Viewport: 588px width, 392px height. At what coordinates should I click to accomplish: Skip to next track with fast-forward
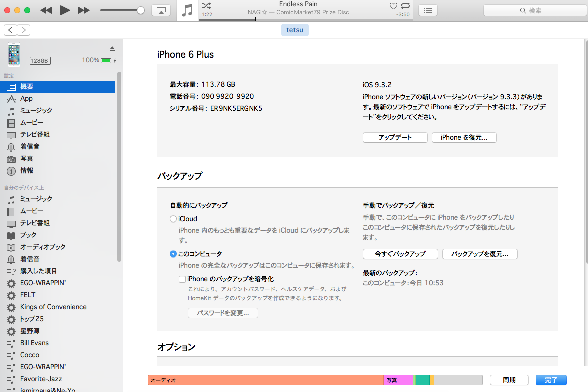tap(84, 10)
